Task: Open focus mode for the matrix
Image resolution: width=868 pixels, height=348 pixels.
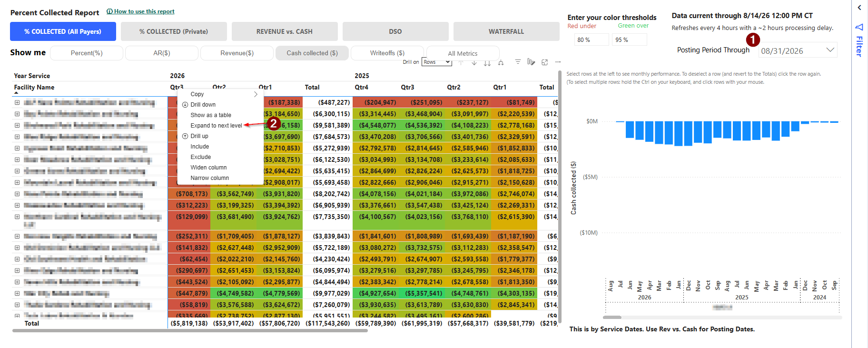Action: [x=545, y=62]
